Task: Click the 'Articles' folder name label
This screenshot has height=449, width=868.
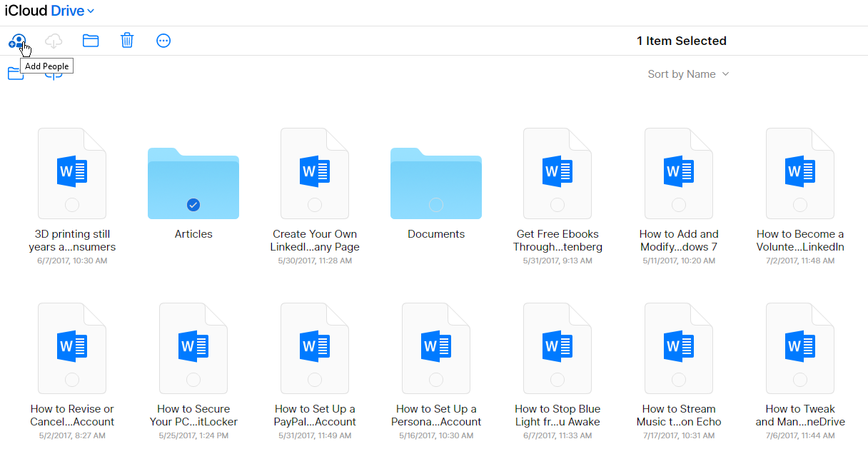Action: [x=193, y=234]
